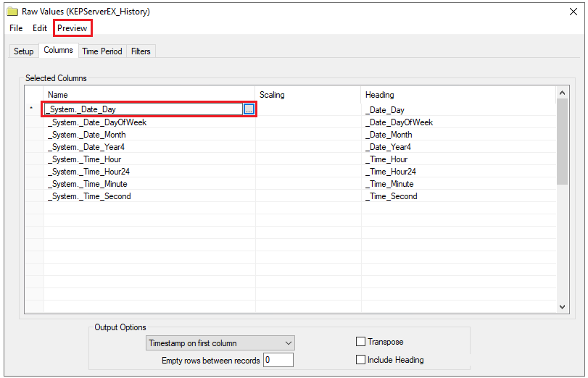Open the Timestamp on first column dropdown
This screenshot has height=378, width=588.
click(220, 343)
